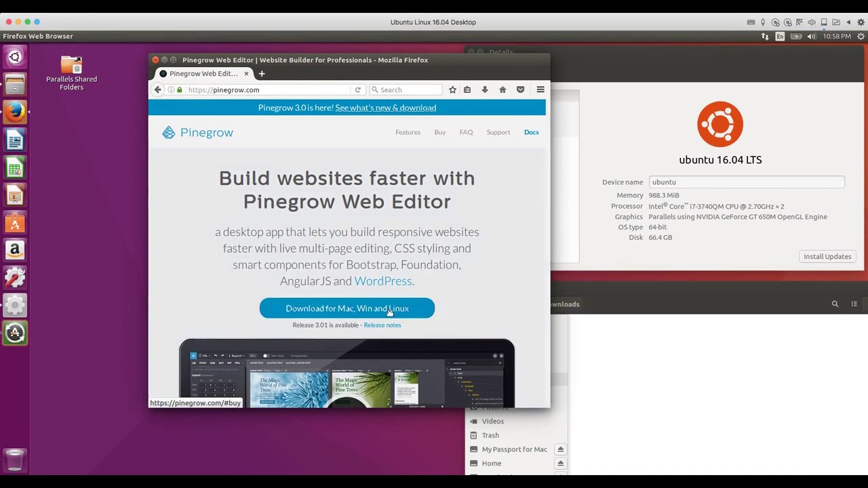Open the En keyboard layout indicator

(781, 36)
